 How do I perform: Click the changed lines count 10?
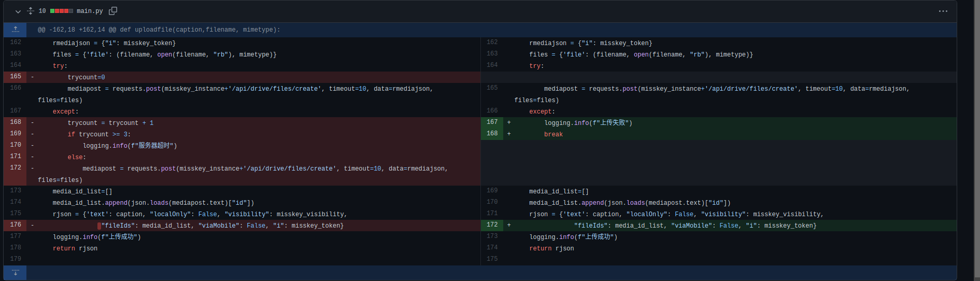pos(42,11)
